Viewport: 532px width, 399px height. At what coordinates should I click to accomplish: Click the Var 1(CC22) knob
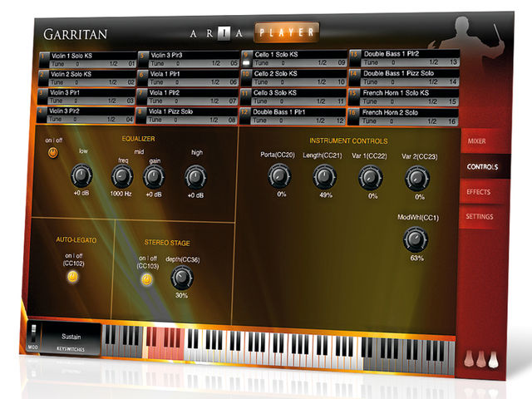[x=371, y=178]
